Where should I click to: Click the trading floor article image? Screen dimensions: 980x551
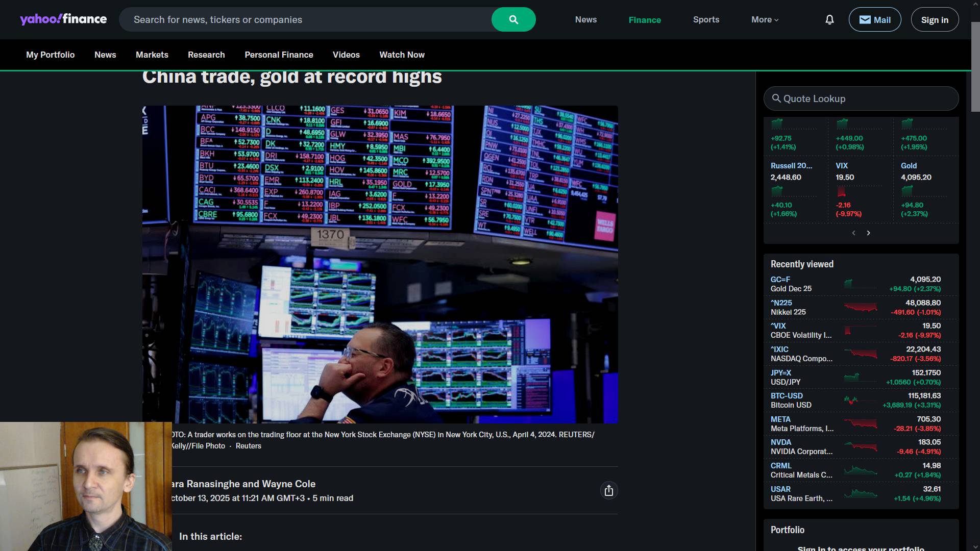click(x=380, y=264)
